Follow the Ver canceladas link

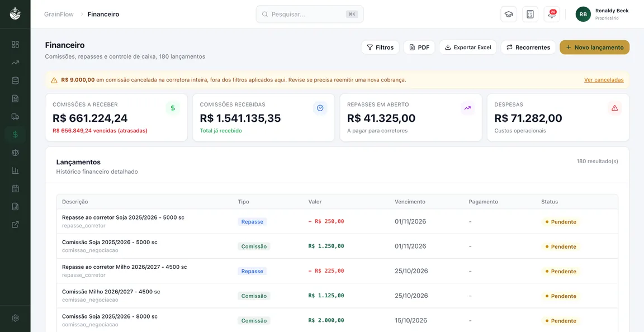click(x=604, y=80)
